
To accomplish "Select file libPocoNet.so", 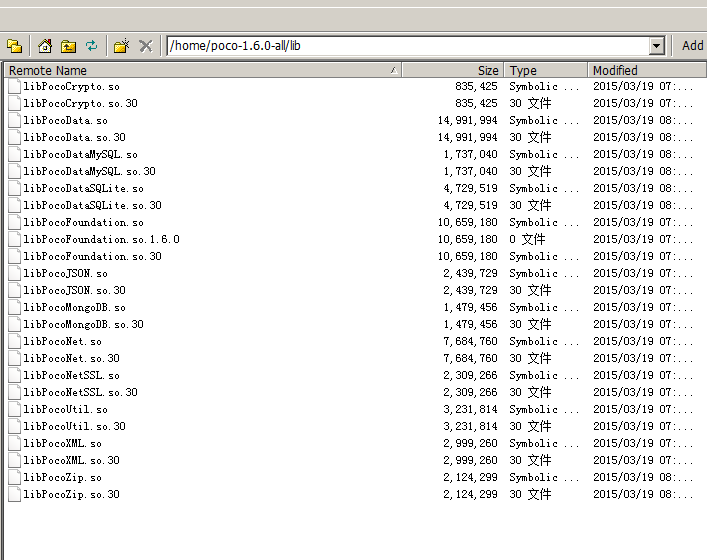I will point(62,341).
